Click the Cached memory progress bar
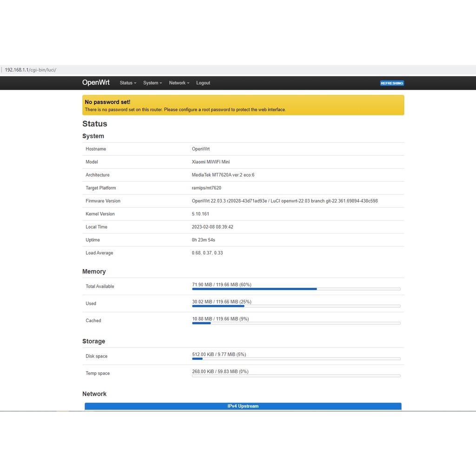 (x=296, y=323)
